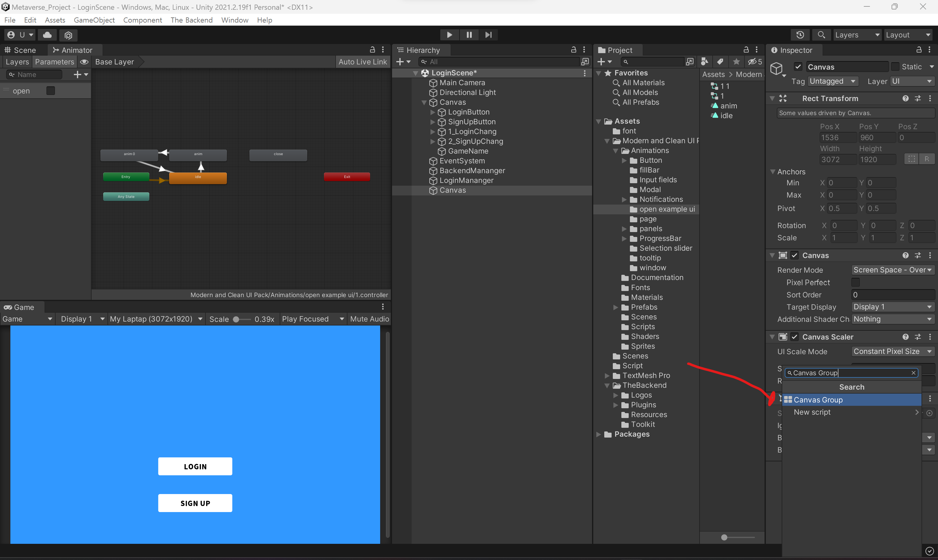938x560 pixels.
Task: Expand the Prefabs folder in Project
Action: tap(616, 307)
